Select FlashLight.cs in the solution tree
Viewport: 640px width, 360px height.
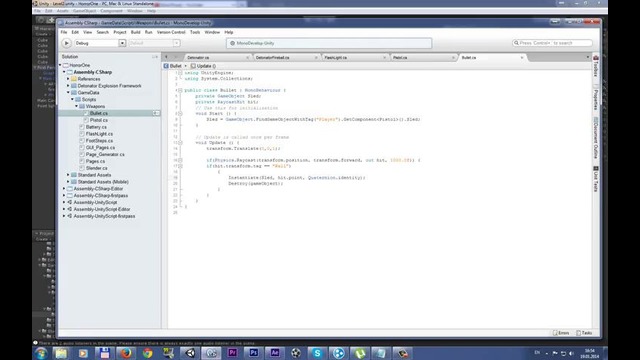coord(99,134)
